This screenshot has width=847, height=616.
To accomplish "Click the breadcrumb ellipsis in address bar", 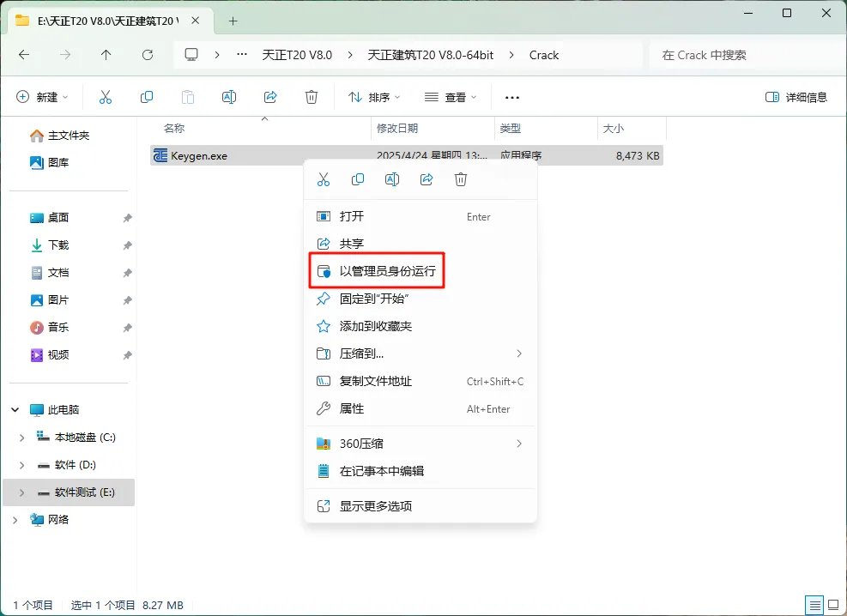I will click(x=242, y=55).
